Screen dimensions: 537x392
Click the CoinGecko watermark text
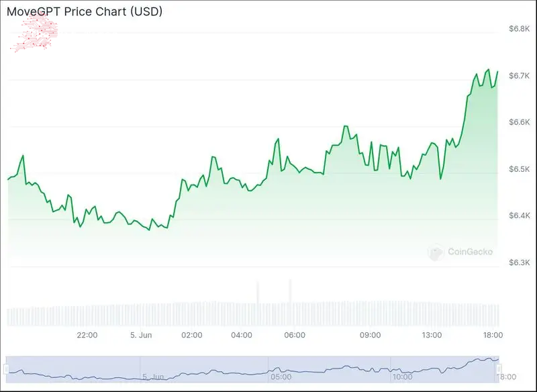point(470,252)
